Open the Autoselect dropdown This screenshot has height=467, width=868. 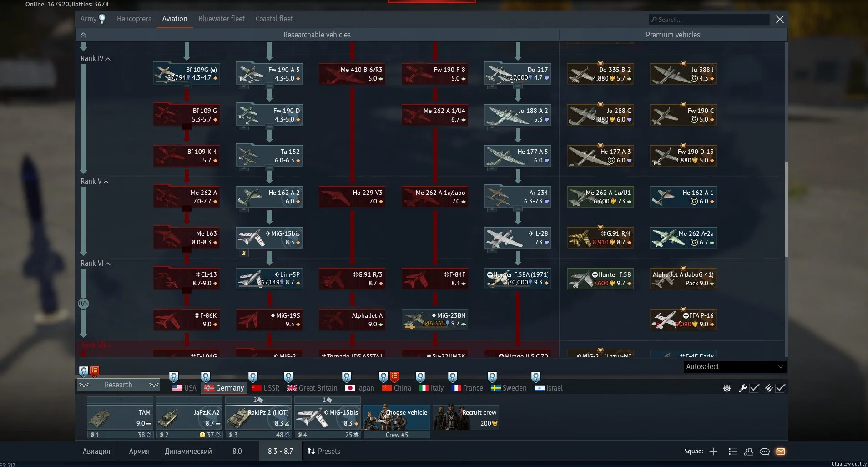click(735, 366)
